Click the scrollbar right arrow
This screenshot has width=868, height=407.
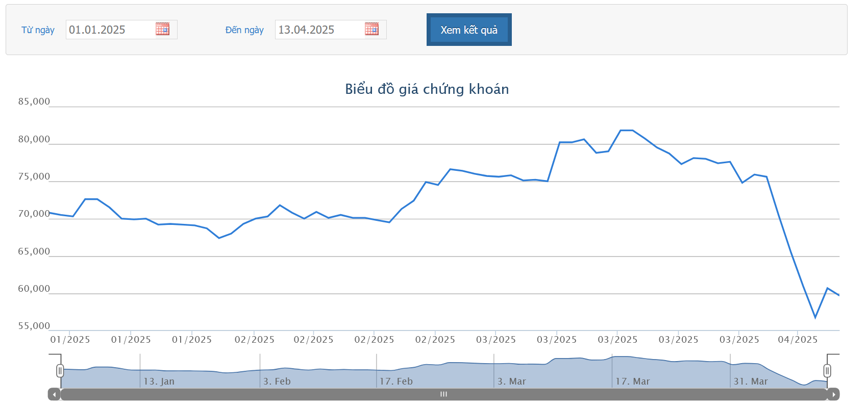click(833, 394)
